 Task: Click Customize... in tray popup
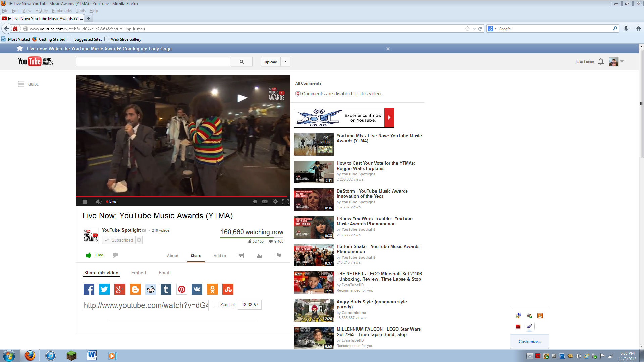click(x=530, y=342)
